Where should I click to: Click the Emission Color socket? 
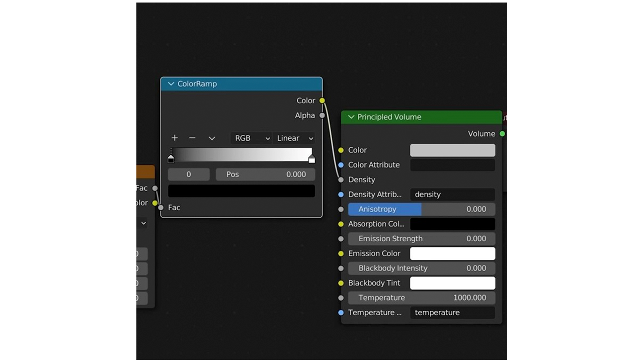(x=341, y=253)
